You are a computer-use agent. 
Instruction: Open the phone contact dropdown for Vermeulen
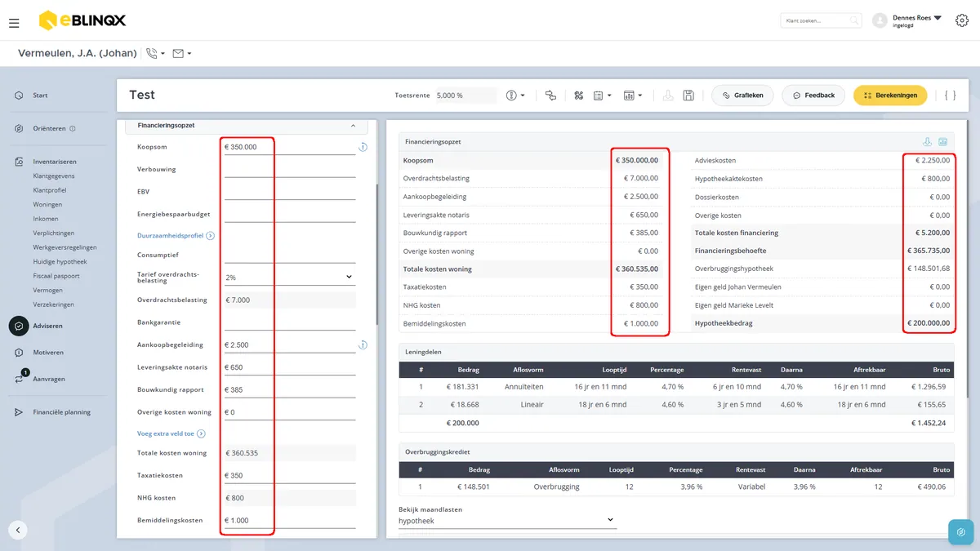[x=155, y=54]
